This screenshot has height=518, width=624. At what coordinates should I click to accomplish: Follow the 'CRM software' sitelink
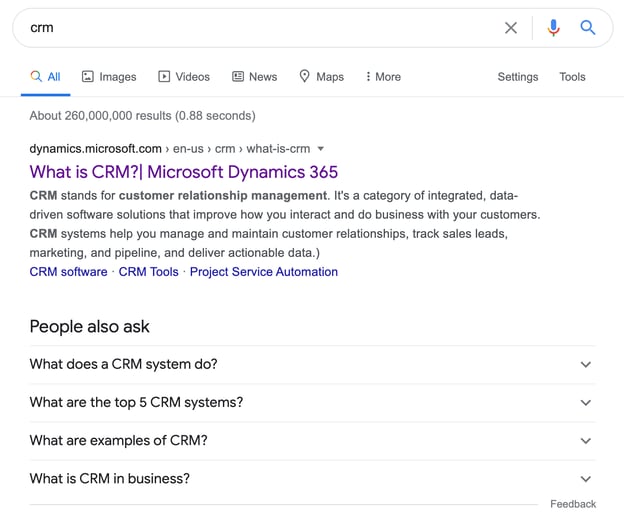coord(68,272)
